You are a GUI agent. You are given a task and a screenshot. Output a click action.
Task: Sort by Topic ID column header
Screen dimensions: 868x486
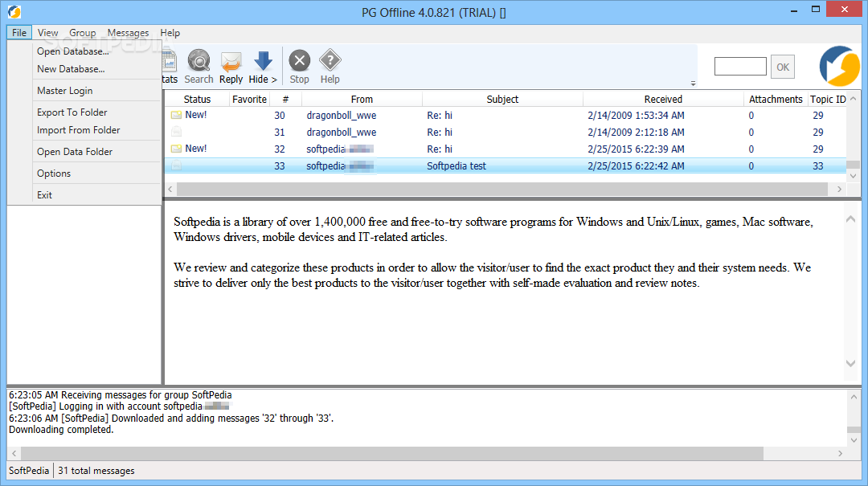(x=828, y=99)
